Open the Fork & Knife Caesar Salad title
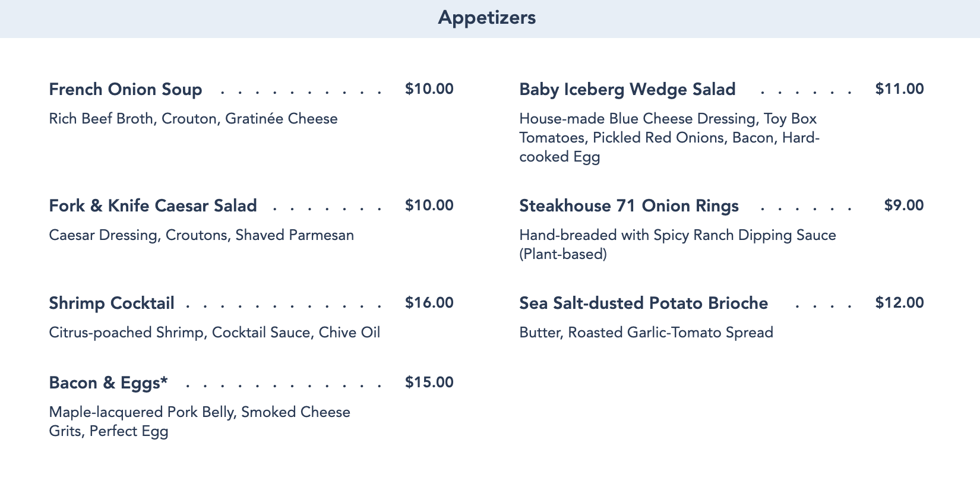The height and width of the screenshot is (493, 980). 153,206
